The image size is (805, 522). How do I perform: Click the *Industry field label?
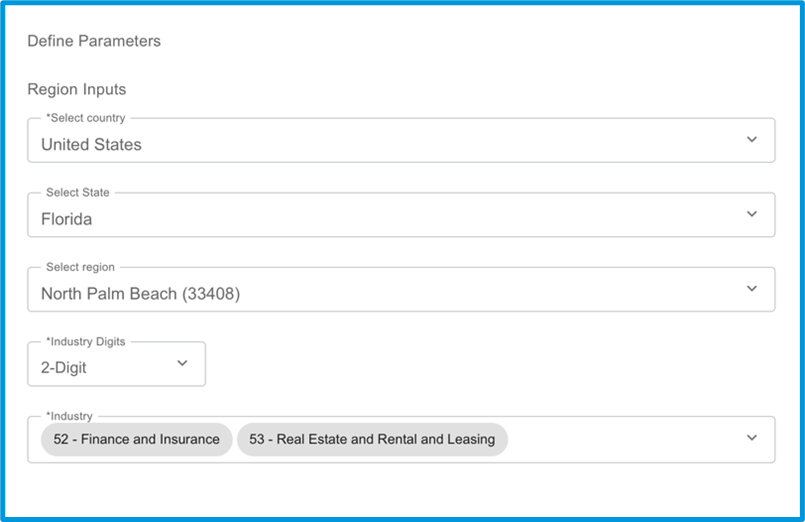tap(69, 416)
